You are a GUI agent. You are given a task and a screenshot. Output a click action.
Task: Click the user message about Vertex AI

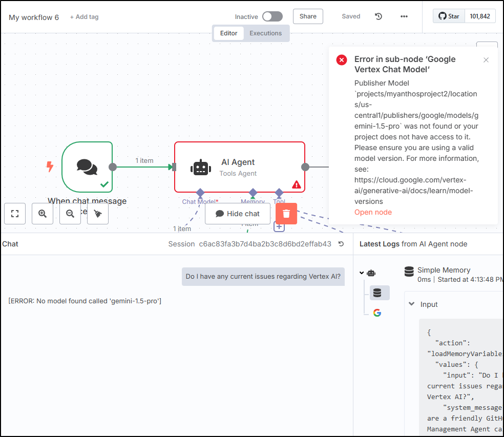263,277
